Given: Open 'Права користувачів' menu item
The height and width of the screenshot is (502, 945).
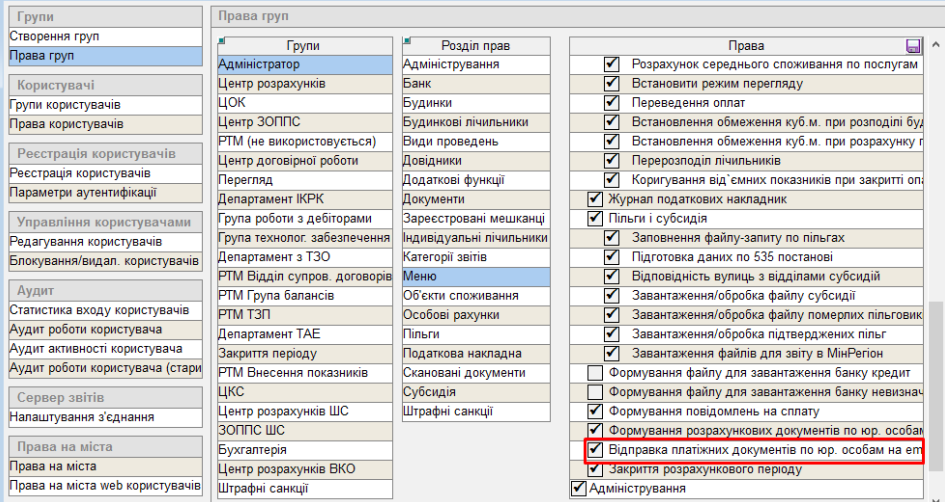Looking at the screenshot, I should click(x=66, y=124).
